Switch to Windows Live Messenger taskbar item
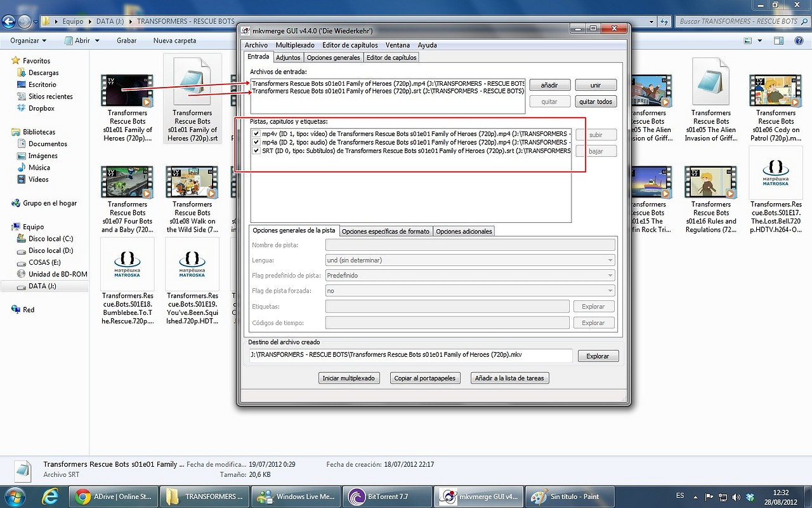This screenshot has width=812, height=508. (296, 497)
